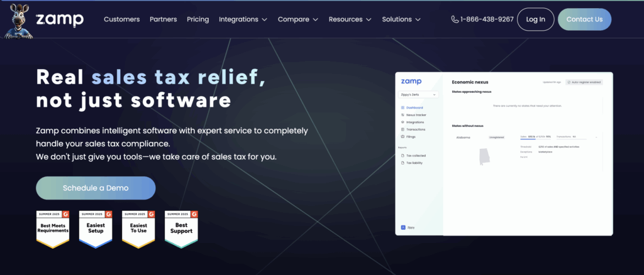Click the hero headline "Real sales tax relief"
Viewport: 644px width, 275px height.
coord(151,77)
